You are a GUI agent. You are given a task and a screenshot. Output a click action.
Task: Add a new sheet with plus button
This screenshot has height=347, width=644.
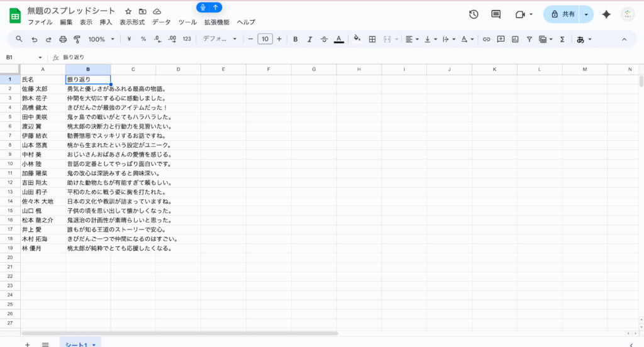click(27, 344)
